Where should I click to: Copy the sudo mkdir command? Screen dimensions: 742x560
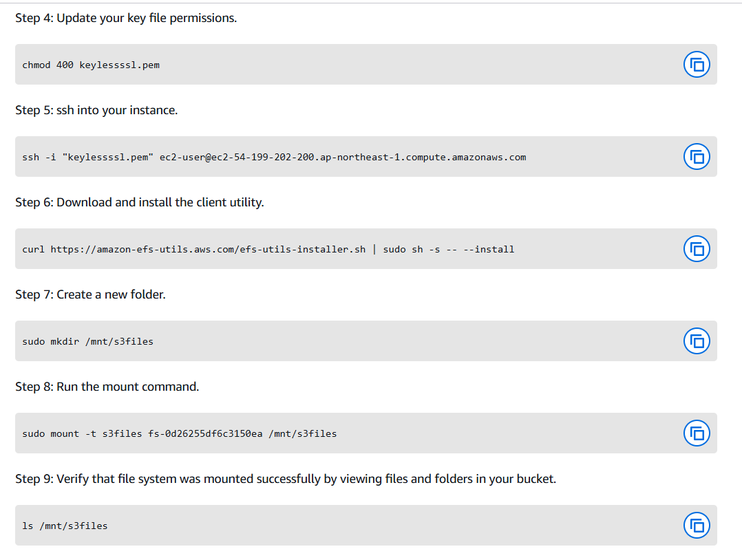(697, 341)
